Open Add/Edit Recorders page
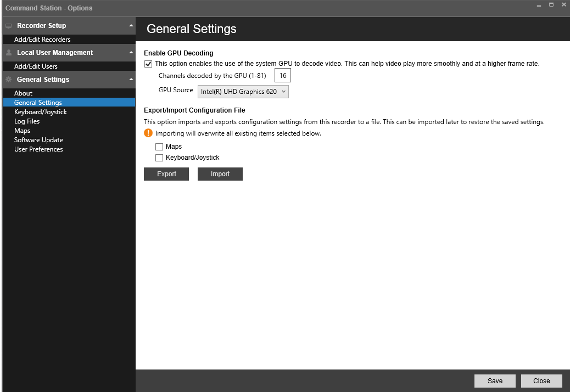570x392 pixels. point(42,39)
